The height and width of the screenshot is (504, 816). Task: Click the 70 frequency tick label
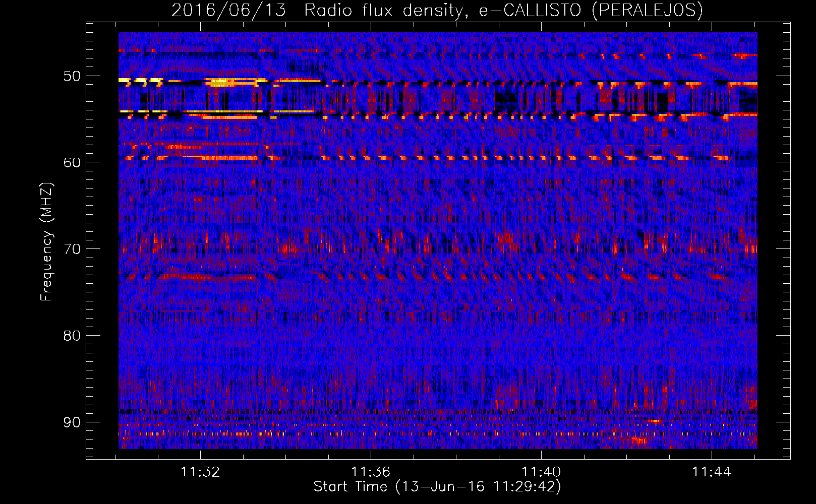72,249
